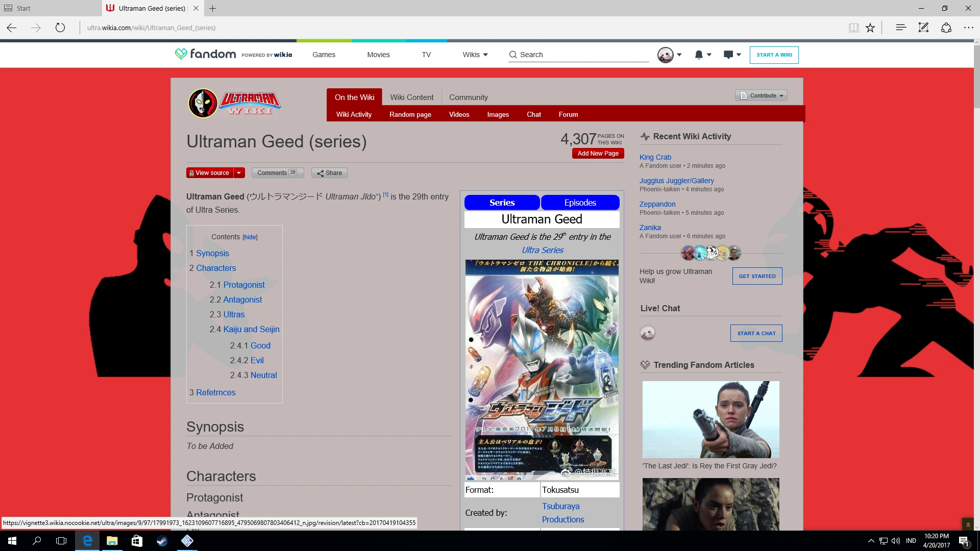Expand View source arrow menu
Image resolution: width=980 pixels, height=551 pixels.
point(239,173)
